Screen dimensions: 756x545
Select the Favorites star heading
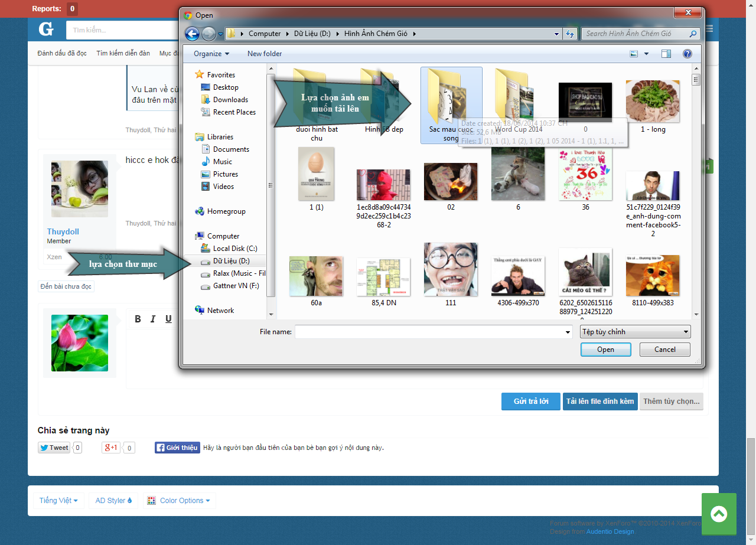coord(215,75)
